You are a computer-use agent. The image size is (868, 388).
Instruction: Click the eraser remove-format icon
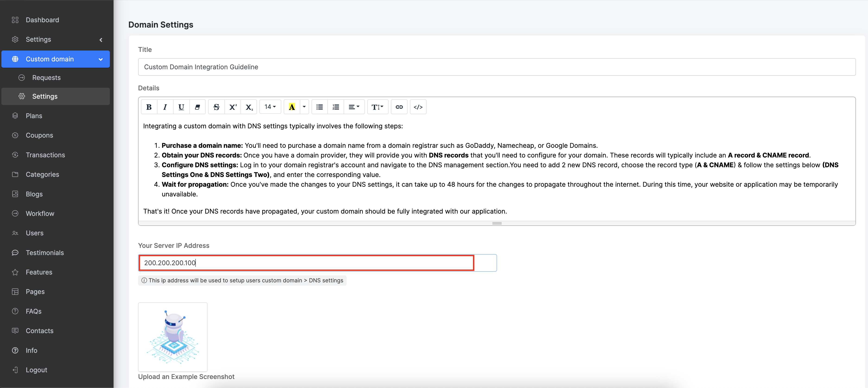click(x=197, y=107)
